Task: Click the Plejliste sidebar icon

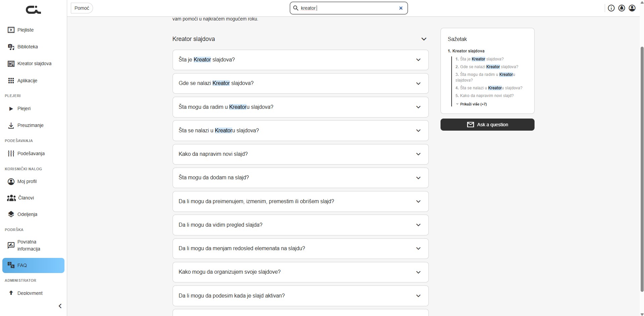Action: tap(11, 30)
